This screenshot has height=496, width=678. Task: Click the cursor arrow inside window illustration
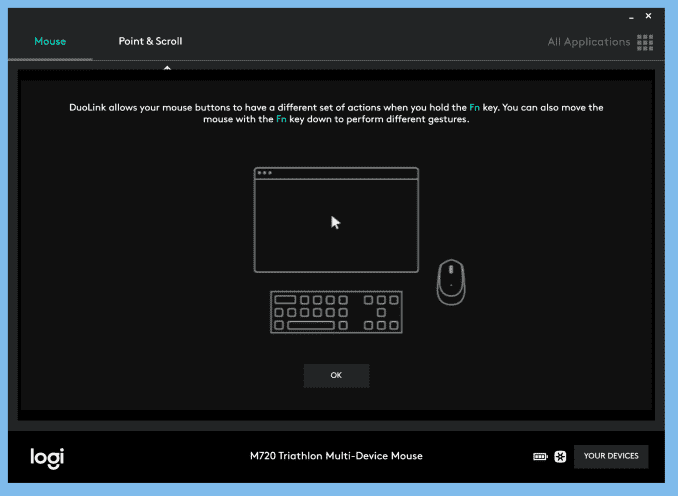pyautogui.click(x=336, y=222)
